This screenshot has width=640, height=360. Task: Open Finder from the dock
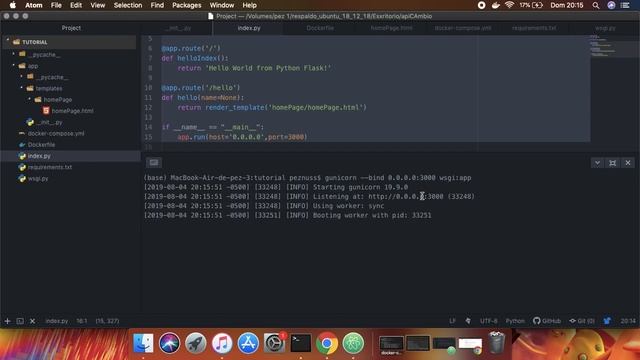143,343
